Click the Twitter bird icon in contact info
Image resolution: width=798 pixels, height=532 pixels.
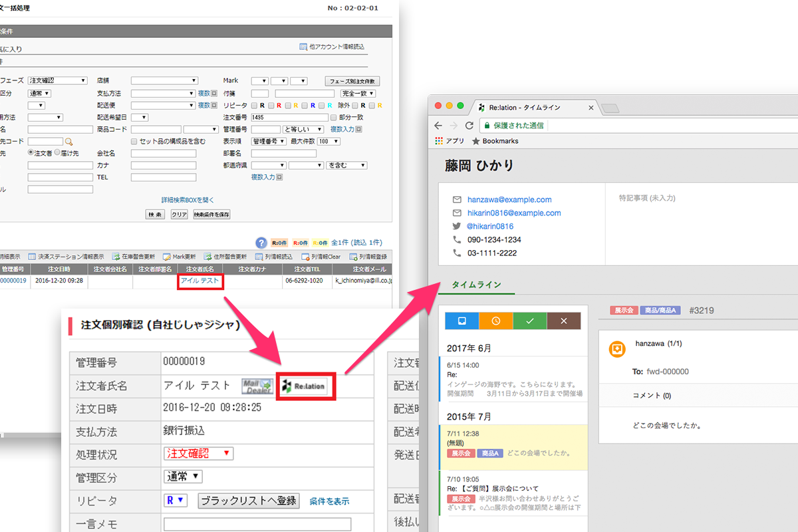[457, 226]
